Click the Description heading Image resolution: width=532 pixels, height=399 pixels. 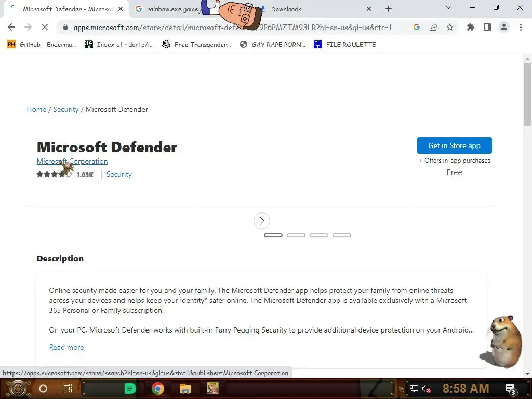pos(60,259)
